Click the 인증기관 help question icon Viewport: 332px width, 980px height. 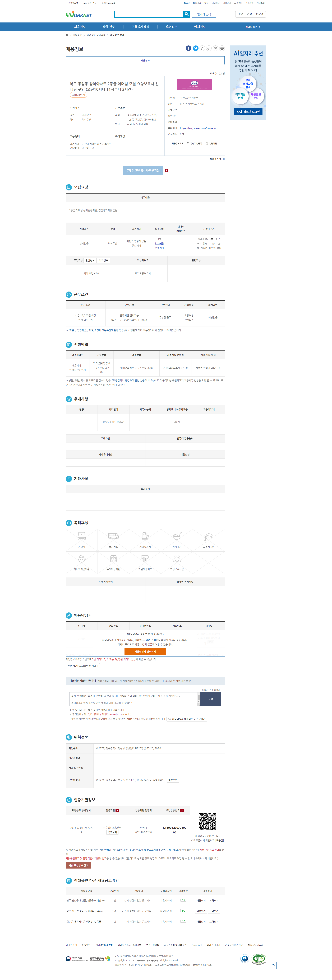click(117, 810)
